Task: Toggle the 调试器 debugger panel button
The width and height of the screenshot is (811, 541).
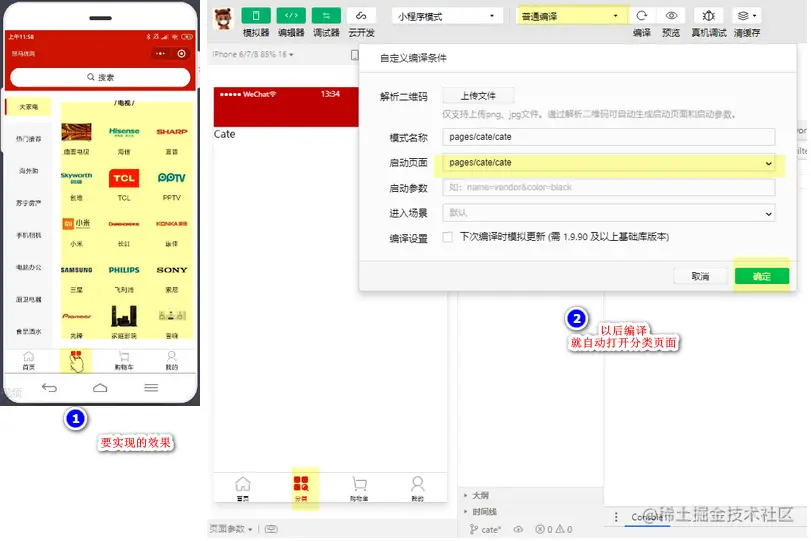Action: click(x=326, y=16)
